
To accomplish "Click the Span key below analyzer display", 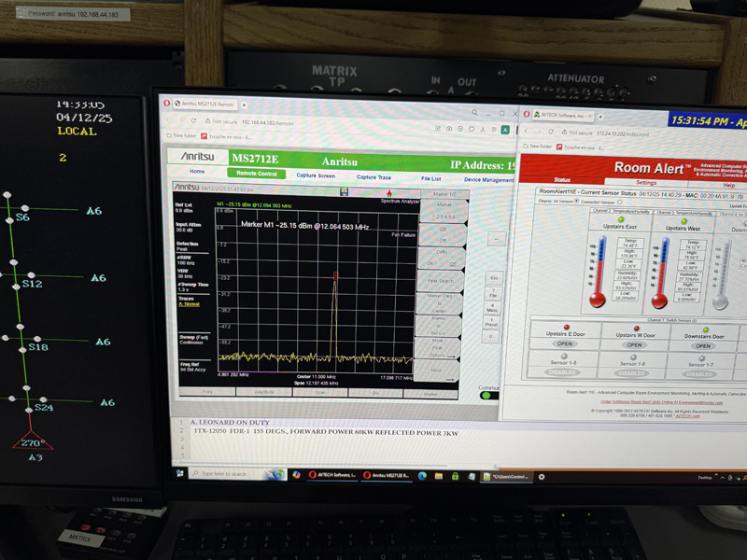I will tap(320, 392).
